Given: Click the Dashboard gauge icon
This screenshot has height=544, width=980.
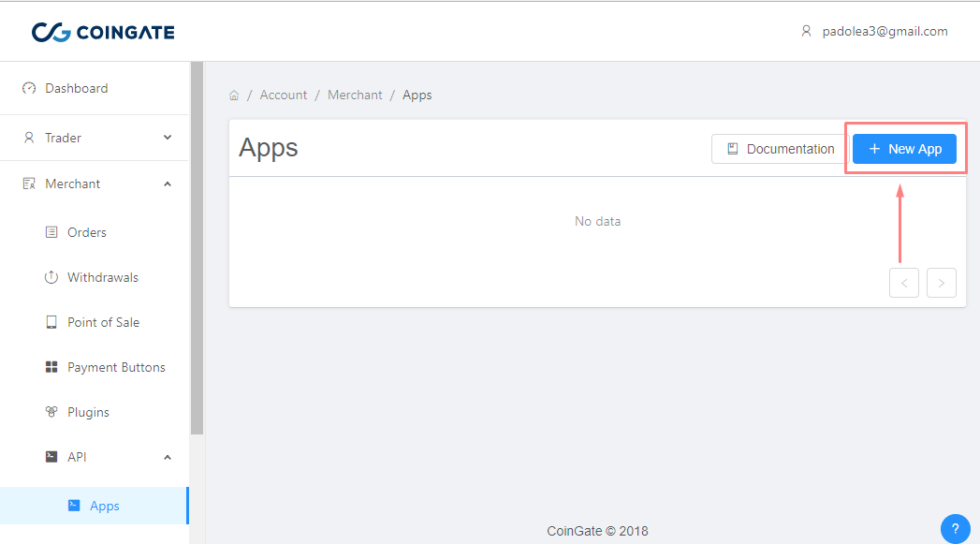Looking at the screenshot, I should pyautogui.click(x=29, y=88).
